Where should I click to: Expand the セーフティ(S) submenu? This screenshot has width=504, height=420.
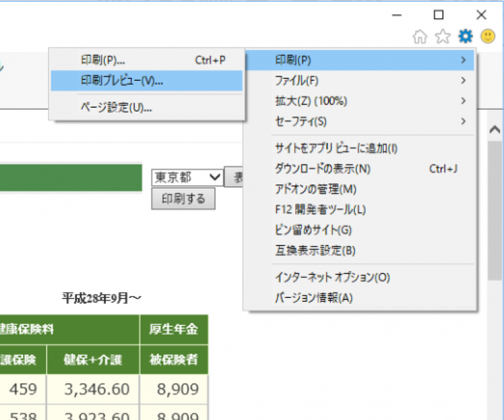(x=359, y=121)
